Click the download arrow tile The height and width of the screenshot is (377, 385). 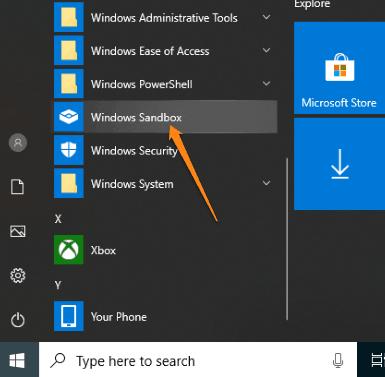point(339,164)
